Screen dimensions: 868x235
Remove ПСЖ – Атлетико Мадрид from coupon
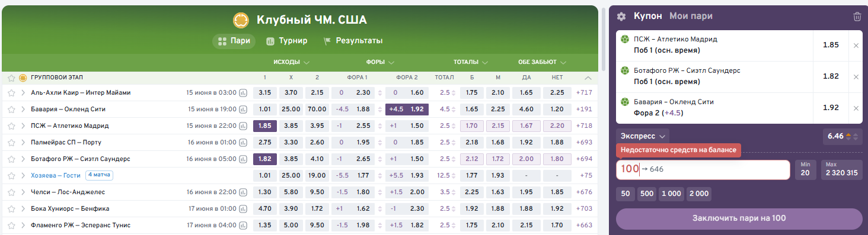click(856, 46)
